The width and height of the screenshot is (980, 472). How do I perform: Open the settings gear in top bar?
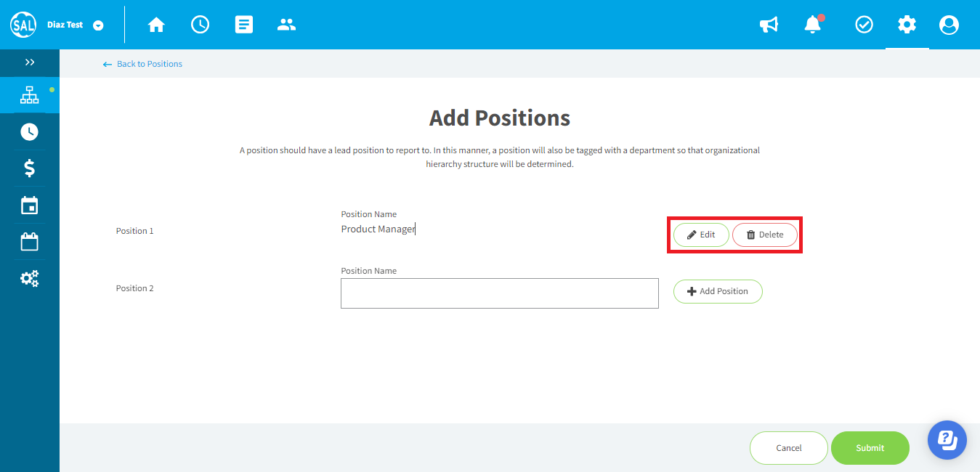pyautogui.click(x=907, y=25)
